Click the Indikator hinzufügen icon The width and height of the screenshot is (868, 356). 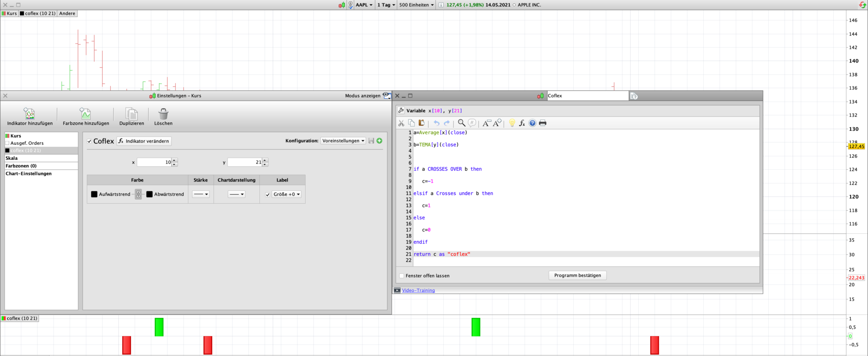click(29, 114)
